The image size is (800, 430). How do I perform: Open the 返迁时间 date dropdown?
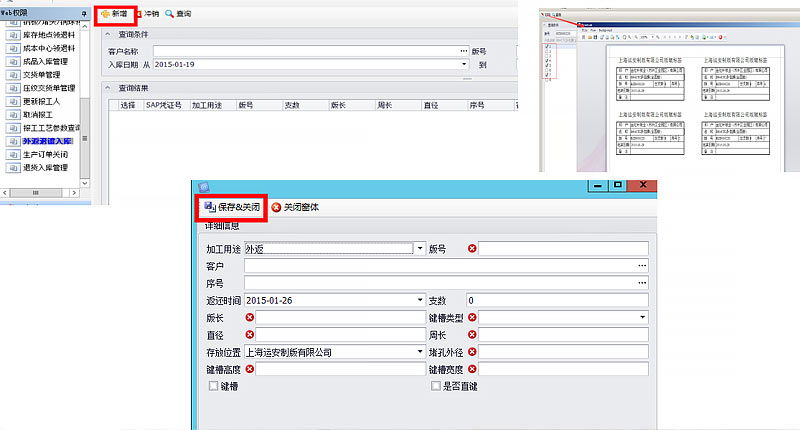(420, 300)
